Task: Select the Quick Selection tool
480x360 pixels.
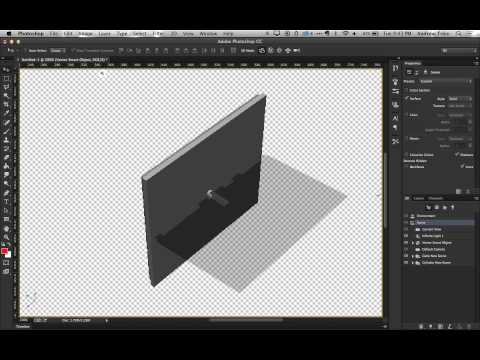Action: 6,96
